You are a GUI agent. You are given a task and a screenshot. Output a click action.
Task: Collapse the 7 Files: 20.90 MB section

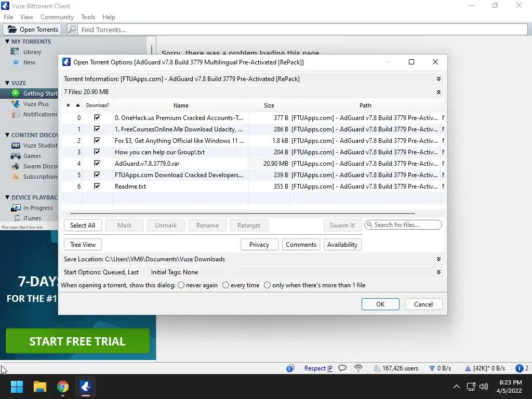pos(438,92)
